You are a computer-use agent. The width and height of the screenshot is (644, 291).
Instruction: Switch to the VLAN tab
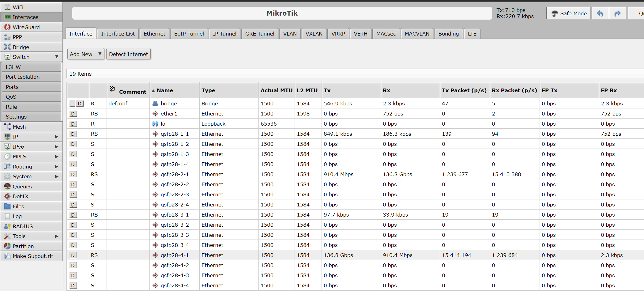(290, 33)
